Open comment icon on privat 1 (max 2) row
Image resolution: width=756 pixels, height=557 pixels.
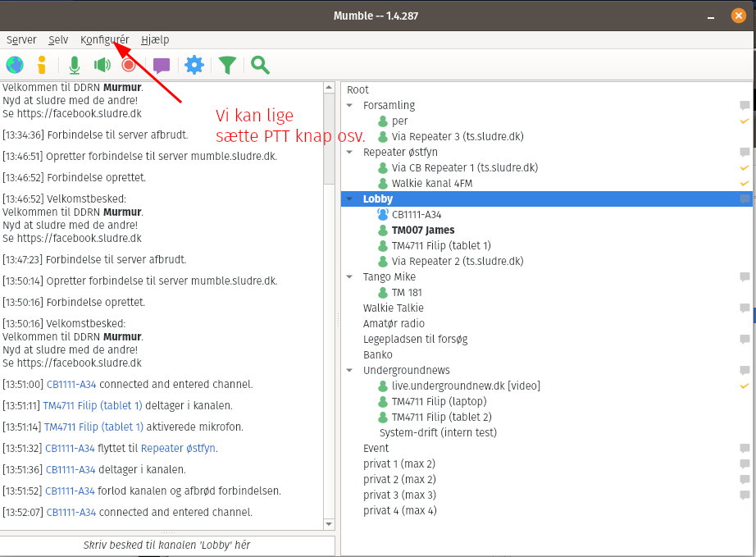point(745,464)
